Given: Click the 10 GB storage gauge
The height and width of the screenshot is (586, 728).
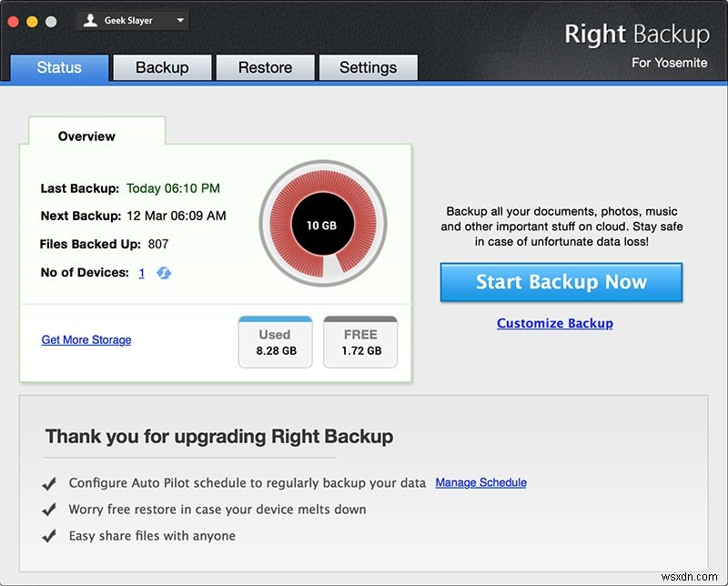Looking at the screenshot, I should [x=323, y=223].
